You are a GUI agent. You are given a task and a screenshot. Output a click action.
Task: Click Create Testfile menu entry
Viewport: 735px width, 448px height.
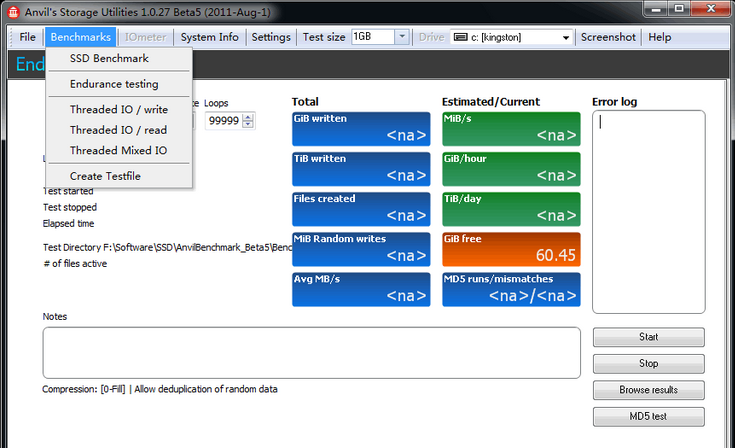pos(119,176)
